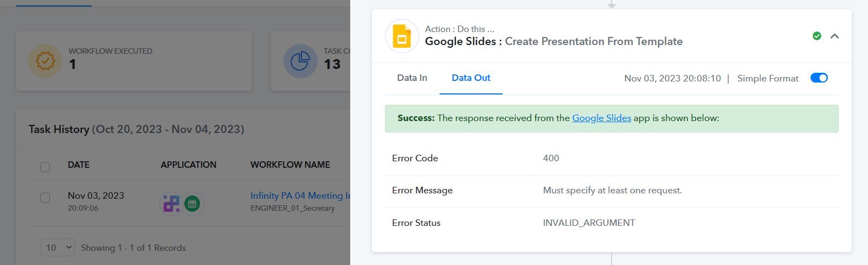Image resolution: width=868 pixels, height=265 pixels.
Task: Click the Error Message value text
Action: [x=612, y=190]
